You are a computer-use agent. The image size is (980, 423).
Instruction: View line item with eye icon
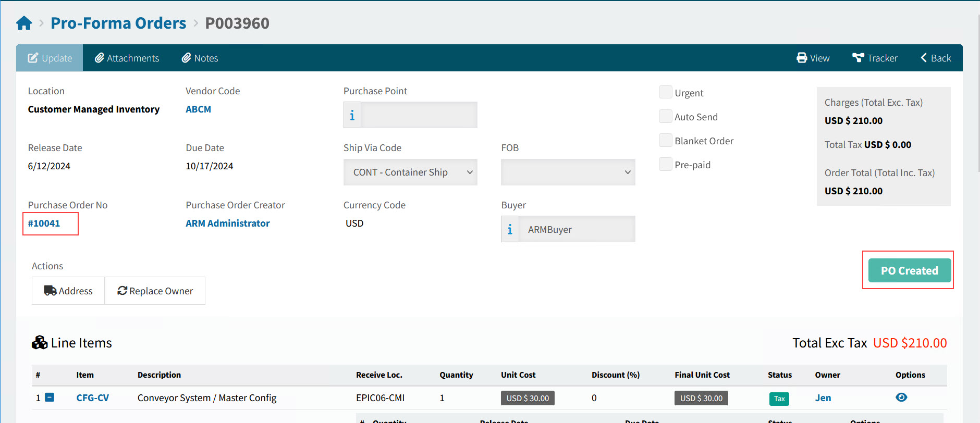[901, 397]
